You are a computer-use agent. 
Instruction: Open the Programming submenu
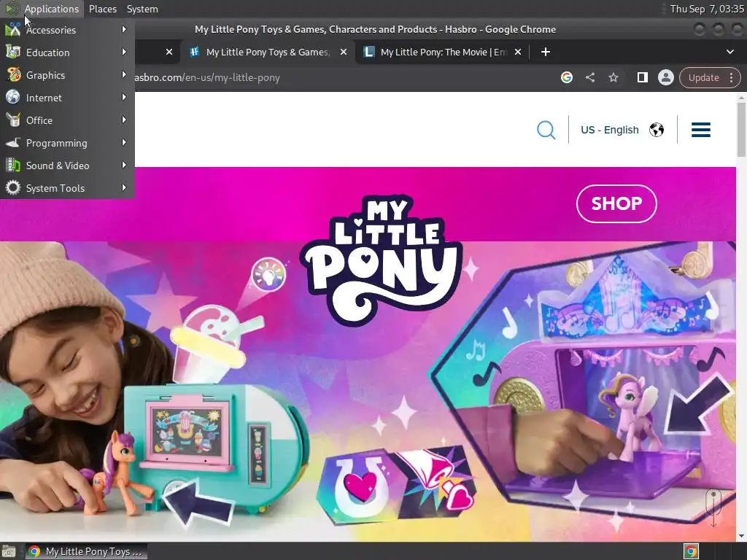[x=67, y=143]
